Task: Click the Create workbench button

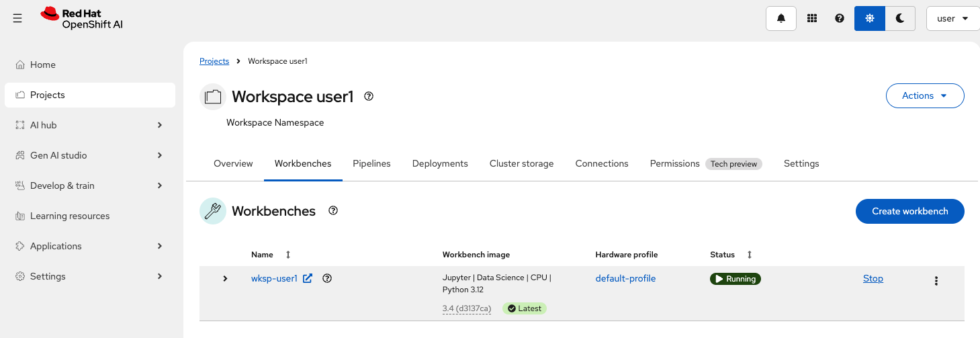Action: coord(909,211)
